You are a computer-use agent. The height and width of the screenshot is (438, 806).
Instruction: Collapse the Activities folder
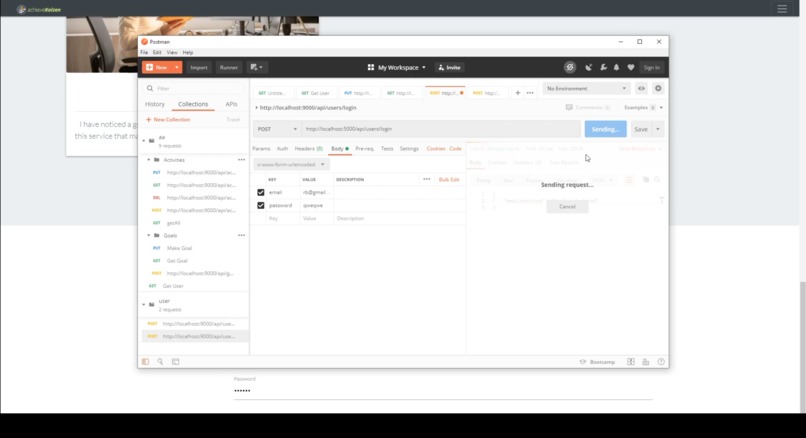[149, 160]
